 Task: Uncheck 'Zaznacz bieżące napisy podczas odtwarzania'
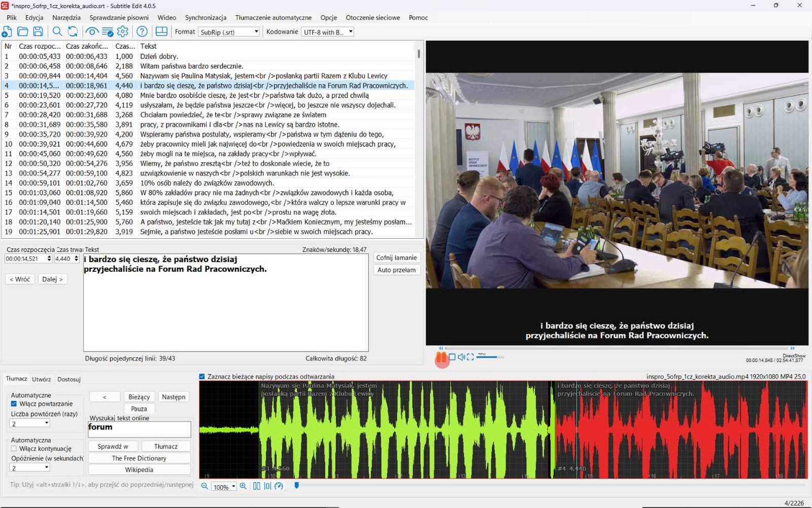(x=202, y=376)
